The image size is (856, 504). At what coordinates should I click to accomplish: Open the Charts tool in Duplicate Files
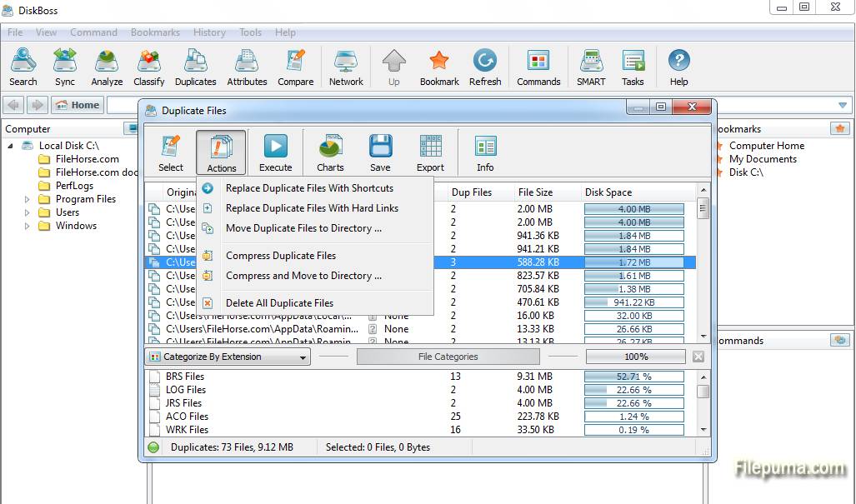point(330,152)
